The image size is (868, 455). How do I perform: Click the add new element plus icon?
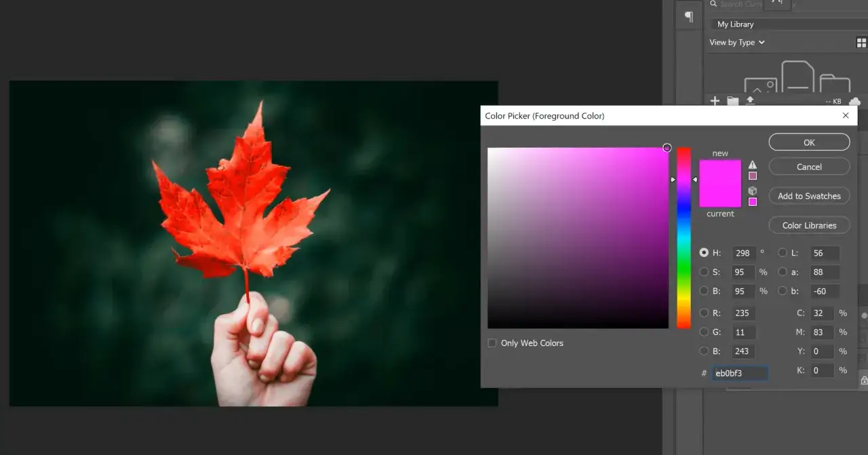tap(715, 100)
